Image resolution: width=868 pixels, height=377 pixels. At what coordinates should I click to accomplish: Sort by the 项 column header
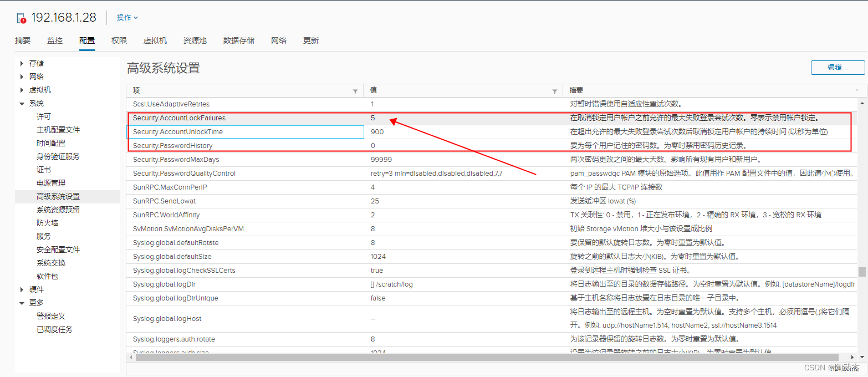(136, 90)
